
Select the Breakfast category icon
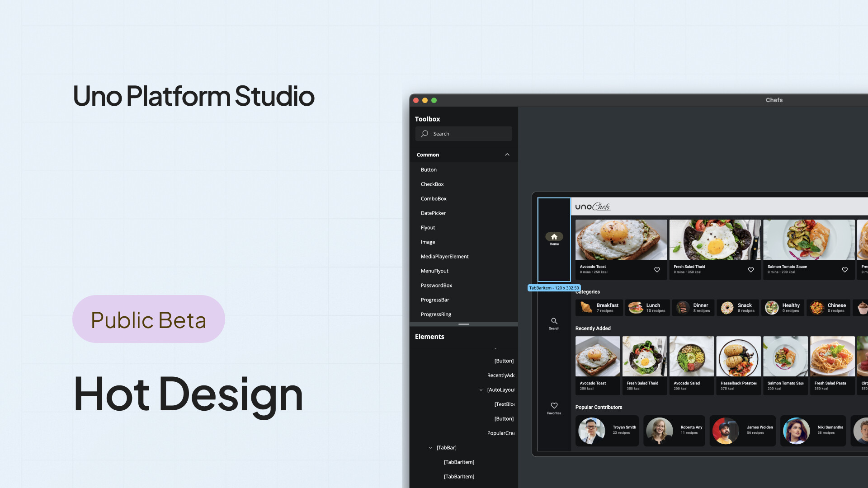tap(586, 307)
